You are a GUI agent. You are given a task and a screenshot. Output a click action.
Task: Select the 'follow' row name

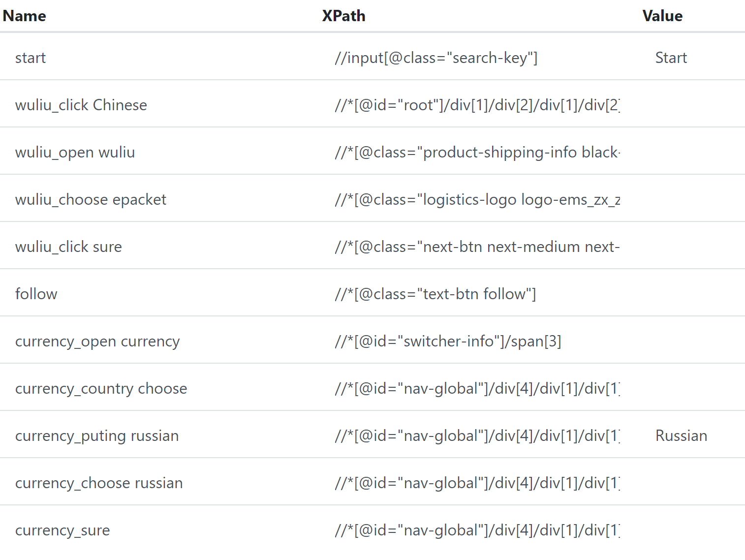click(x=36, y=294)
